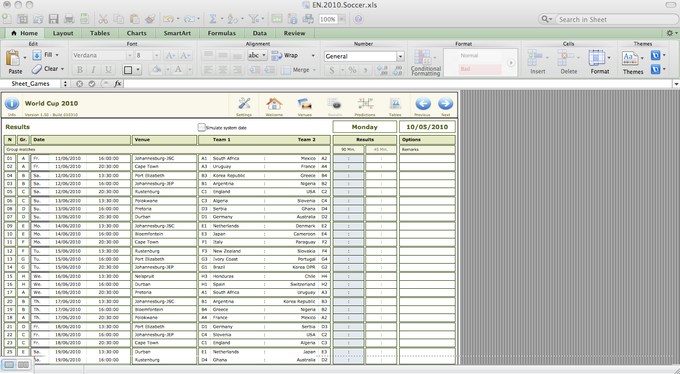This screenshot has height=374, width=680.
Task: Open the font color A button
Action: click(x=178, y=70)
